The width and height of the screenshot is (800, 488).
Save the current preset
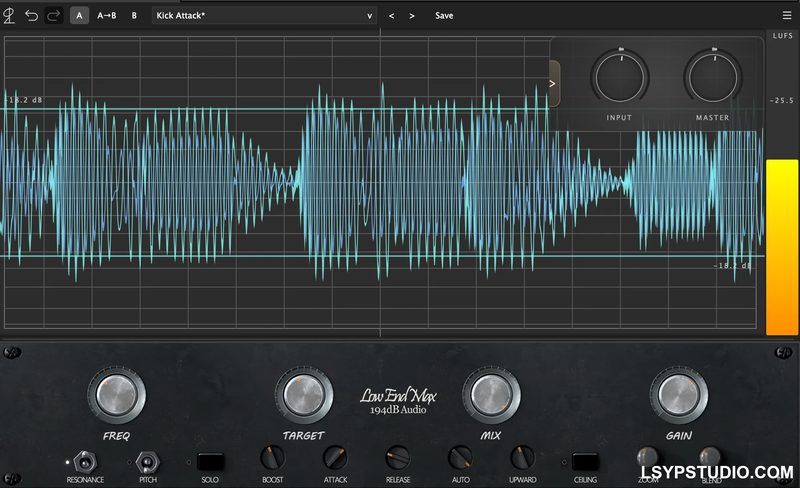[x=444, y=16]
